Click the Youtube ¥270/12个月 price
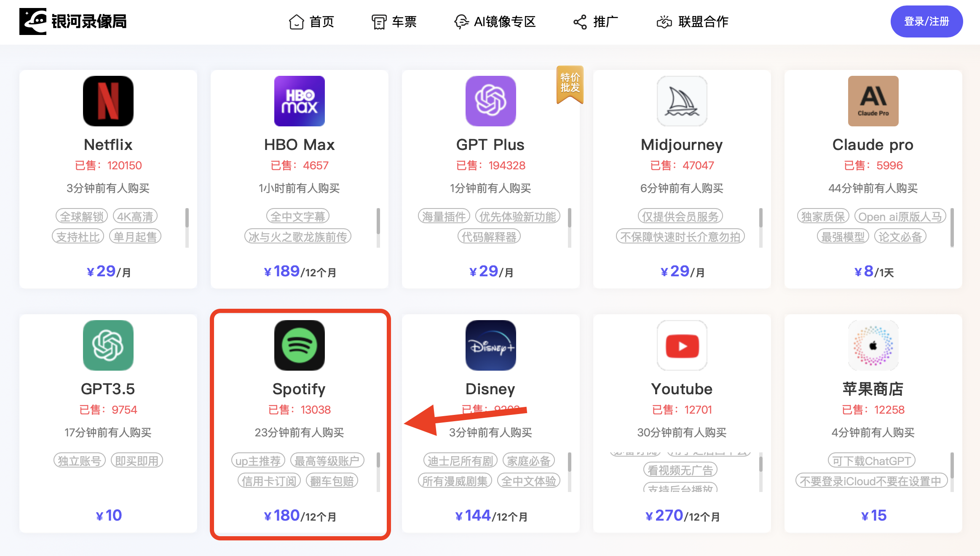Viewport: 980px width, 556px height. pos(682,516)
